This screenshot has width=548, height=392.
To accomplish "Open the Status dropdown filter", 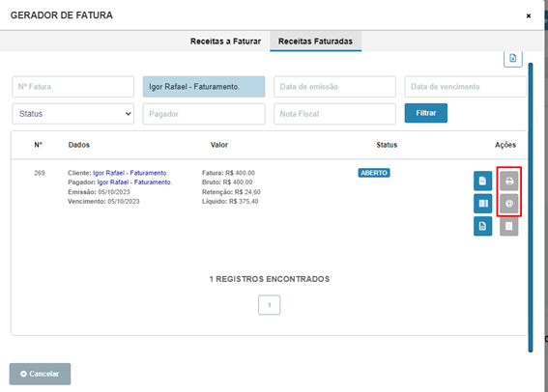I will click(x=73, y=114).
